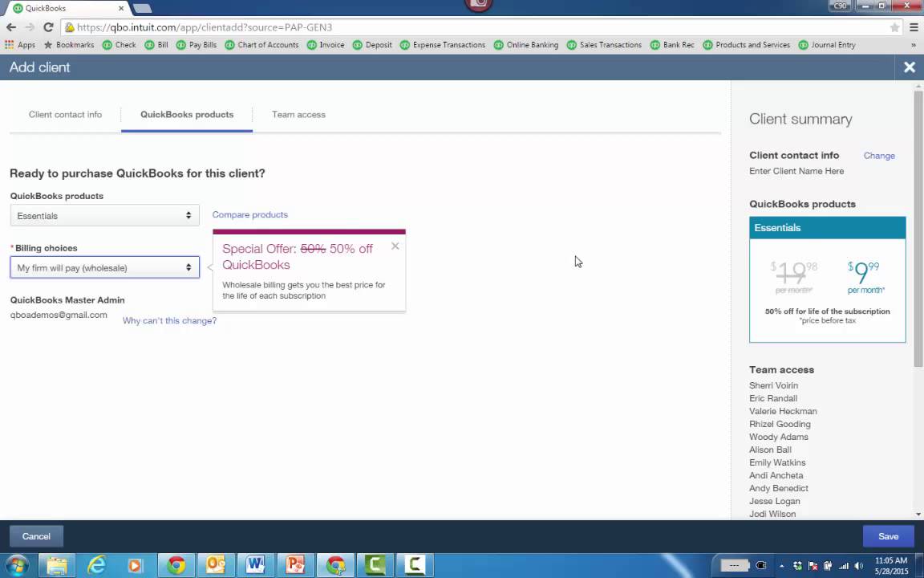This screenshot has width=924, height=578.
Task: Select QuickBooks products tab
Action: [x=187, y=115]
